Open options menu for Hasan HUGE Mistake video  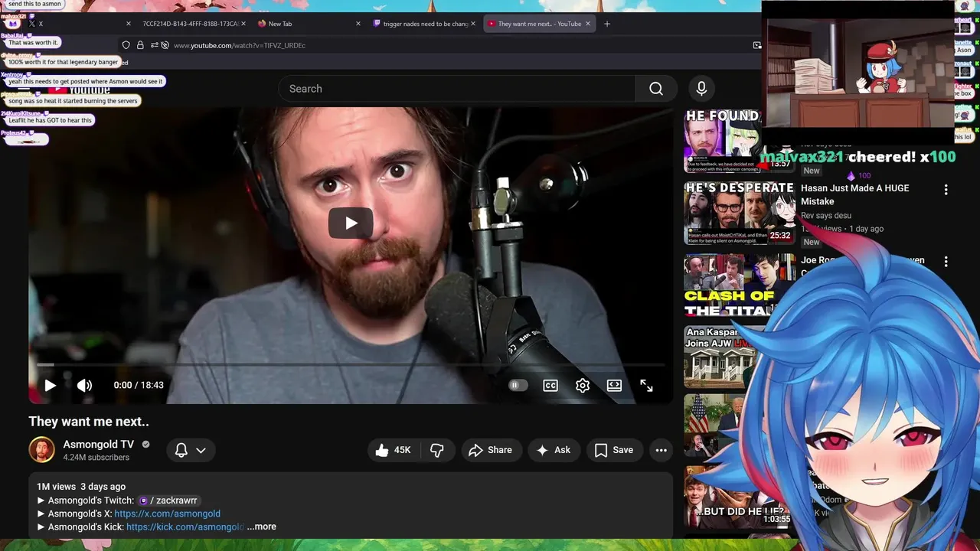click(x=946, y=190)
